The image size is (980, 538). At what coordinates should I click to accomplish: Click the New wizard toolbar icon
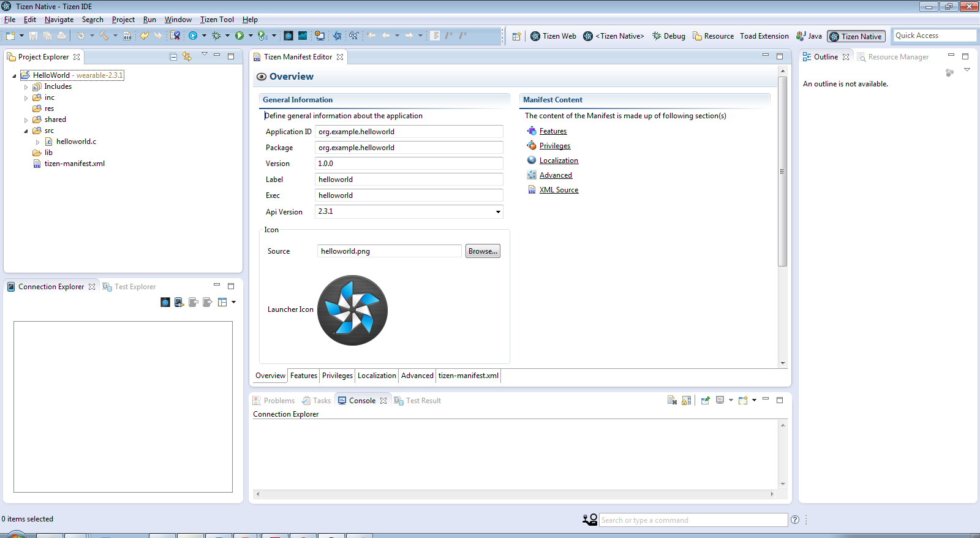point(10,36)
